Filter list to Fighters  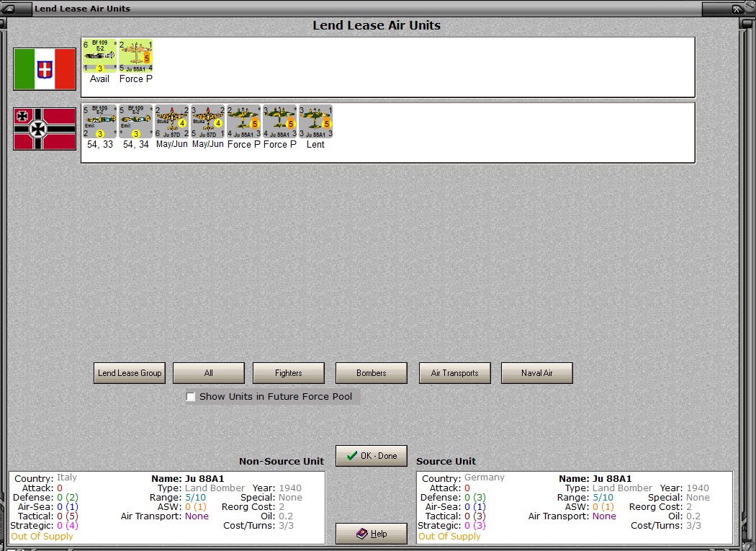tap(288, 373)
